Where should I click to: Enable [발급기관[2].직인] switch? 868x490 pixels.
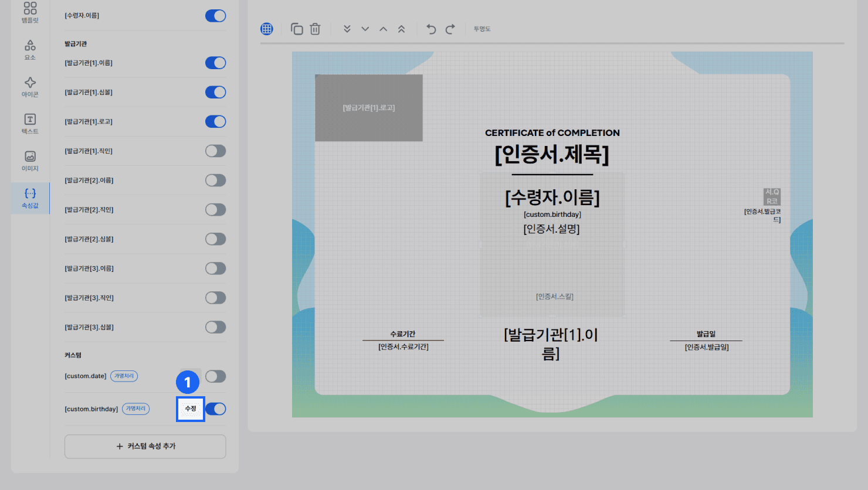(215, 209)
